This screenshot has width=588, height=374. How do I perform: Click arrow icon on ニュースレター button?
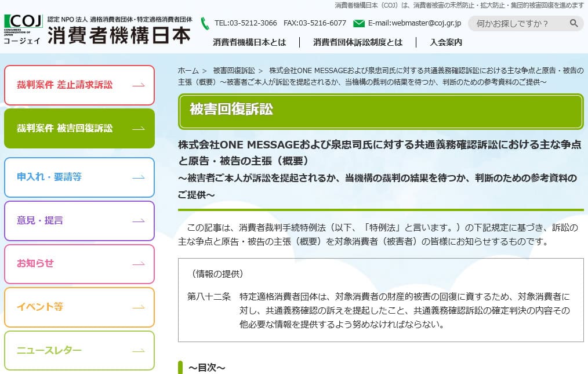(x=139, y=351)
